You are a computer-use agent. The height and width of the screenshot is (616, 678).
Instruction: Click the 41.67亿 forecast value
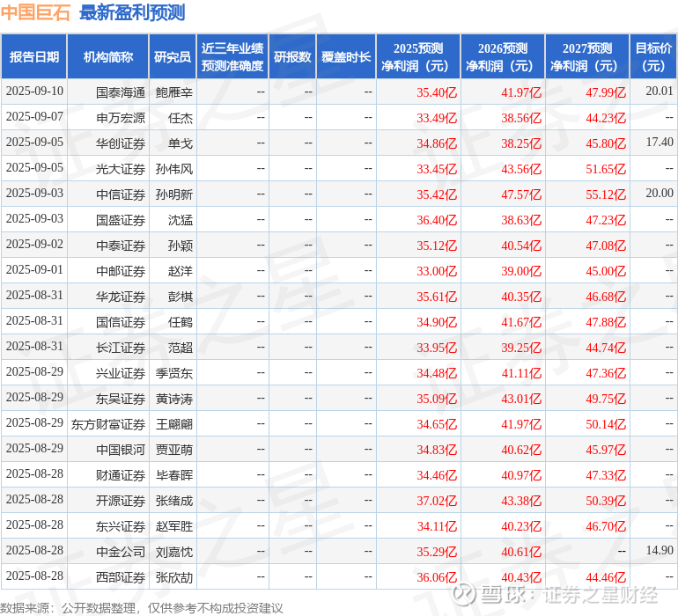pos(521,322)
